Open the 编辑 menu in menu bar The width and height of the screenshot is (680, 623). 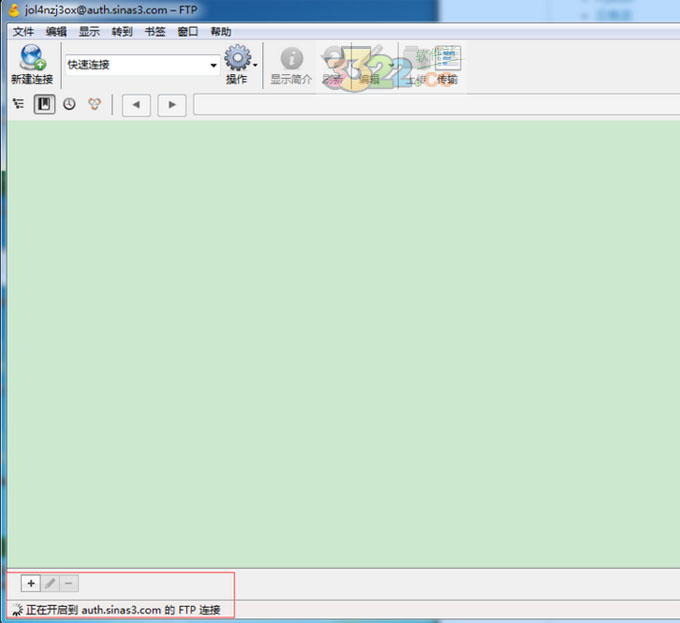click(56, 32)
